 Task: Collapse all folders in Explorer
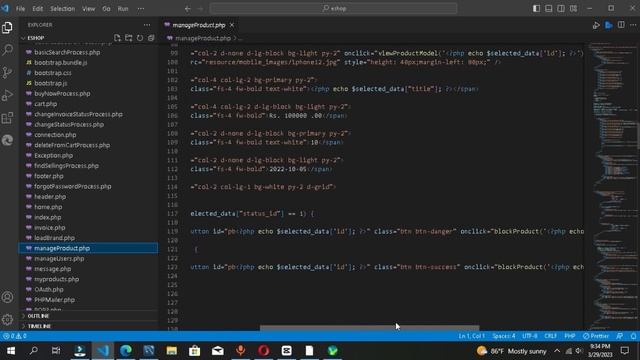click(151, 38)
